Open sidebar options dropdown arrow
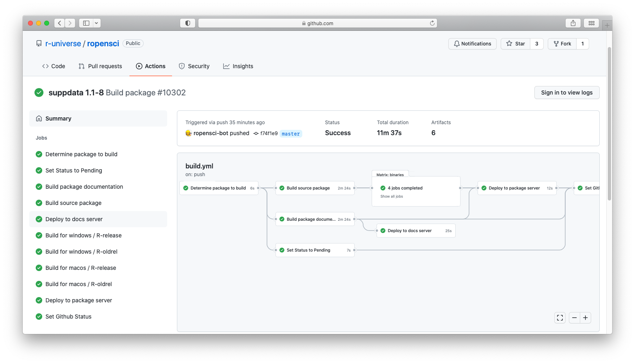 (x=97, y=23)
